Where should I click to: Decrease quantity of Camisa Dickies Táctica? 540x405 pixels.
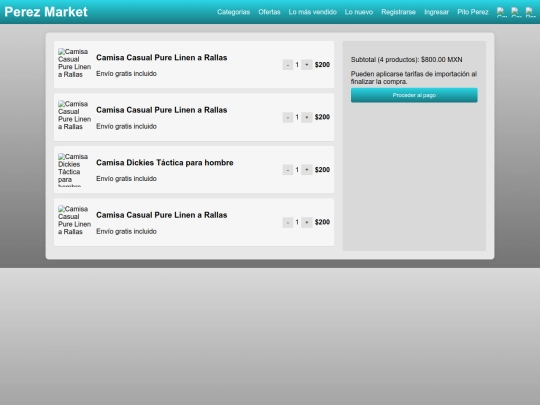point(288,170)
